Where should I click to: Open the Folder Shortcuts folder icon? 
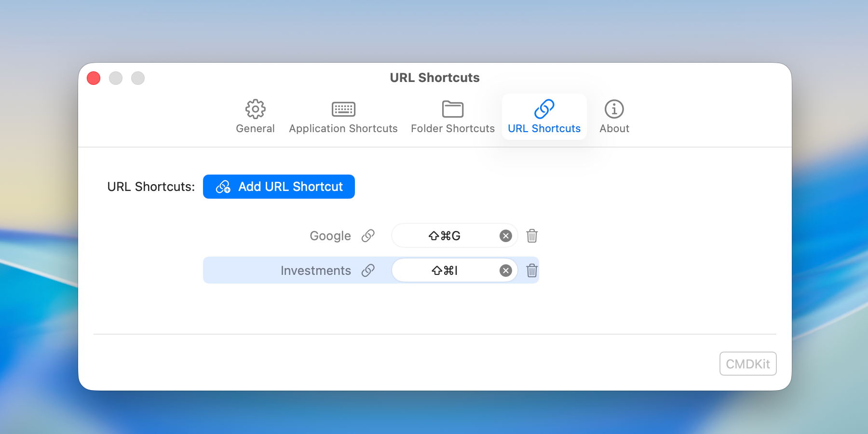coord(452,109)
